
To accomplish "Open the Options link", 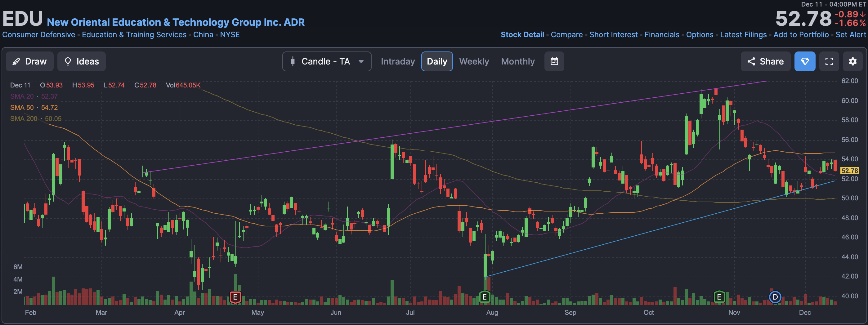I will tap(700, 35).
